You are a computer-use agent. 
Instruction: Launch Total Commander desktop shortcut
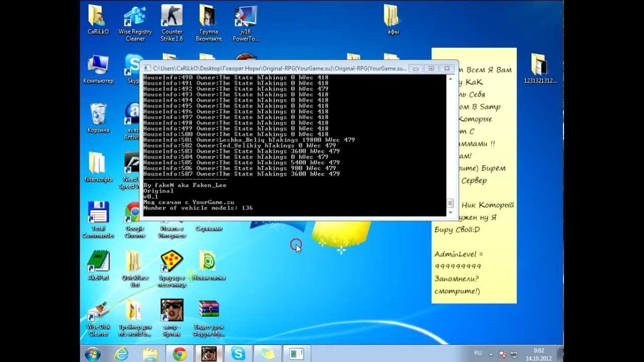pos(98,220)
